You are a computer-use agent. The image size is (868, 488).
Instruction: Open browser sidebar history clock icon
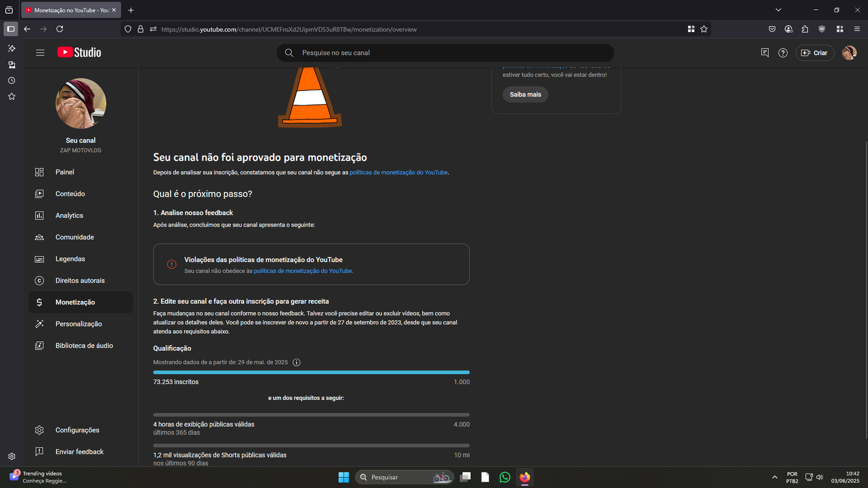pyautogui.click(x=11, y=80)
